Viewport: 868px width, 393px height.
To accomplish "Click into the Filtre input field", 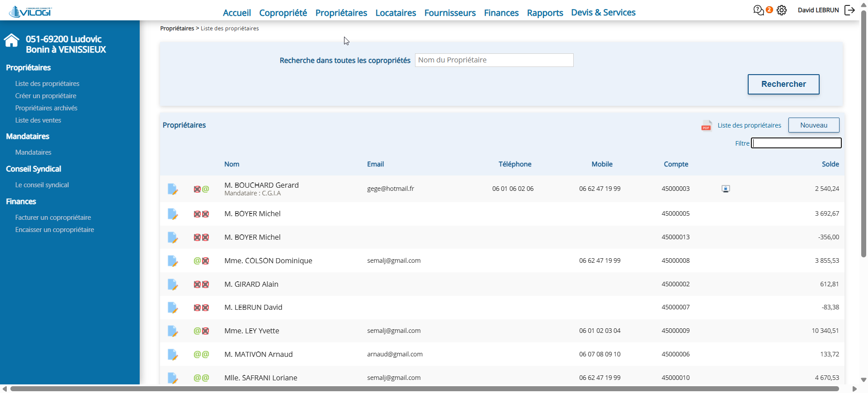I will coord(796,143).
